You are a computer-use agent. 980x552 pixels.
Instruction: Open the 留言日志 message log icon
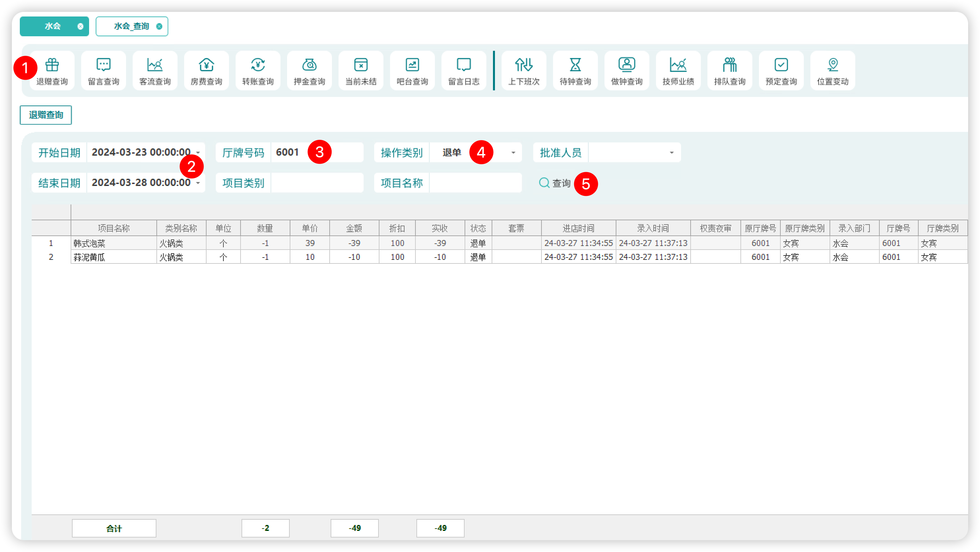pos(464,71)
